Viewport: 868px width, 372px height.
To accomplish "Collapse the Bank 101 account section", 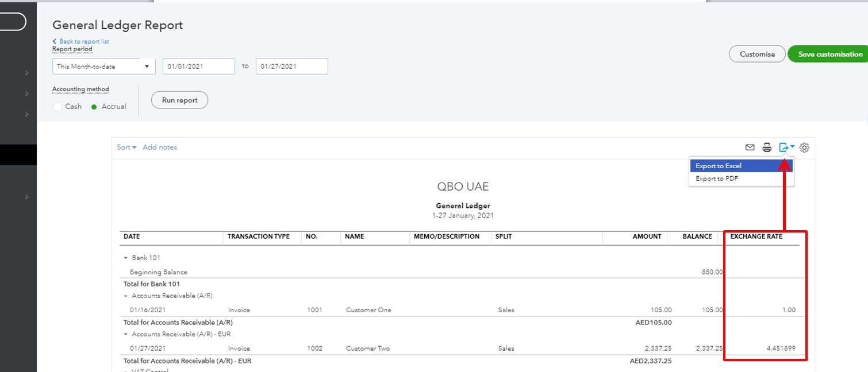I will tap(126, 258).
